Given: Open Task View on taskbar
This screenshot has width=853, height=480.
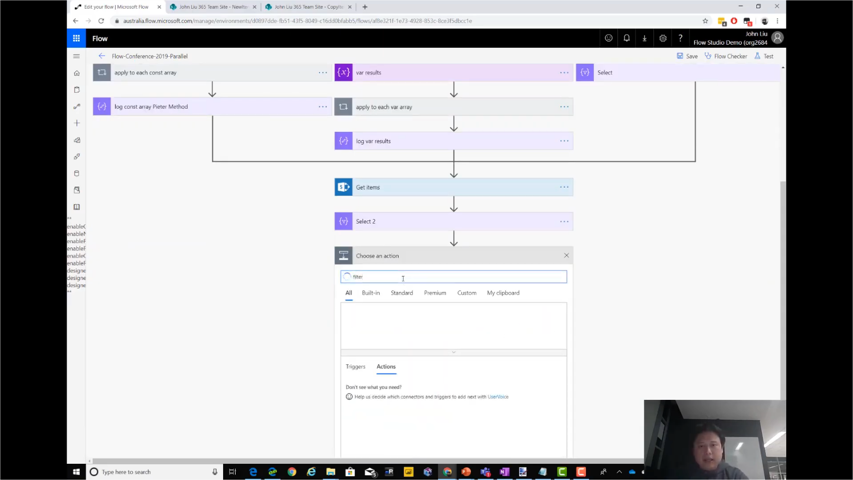Looking at the screenshot, I should (x=232, y=472).
